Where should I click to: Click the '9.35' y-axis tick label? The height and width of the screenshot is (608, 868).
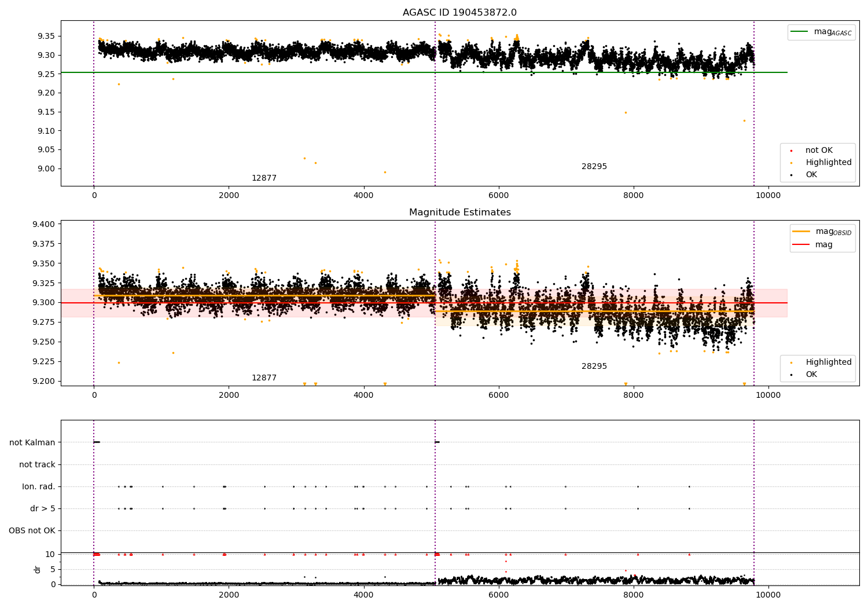[46, 36]
